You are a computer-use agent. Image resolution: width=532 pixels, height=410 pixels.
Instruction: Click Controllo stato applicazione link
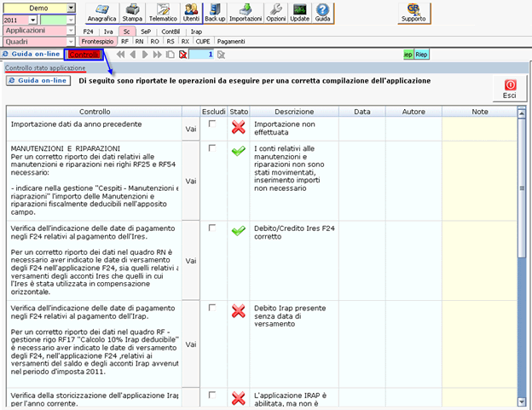point(45,68)
